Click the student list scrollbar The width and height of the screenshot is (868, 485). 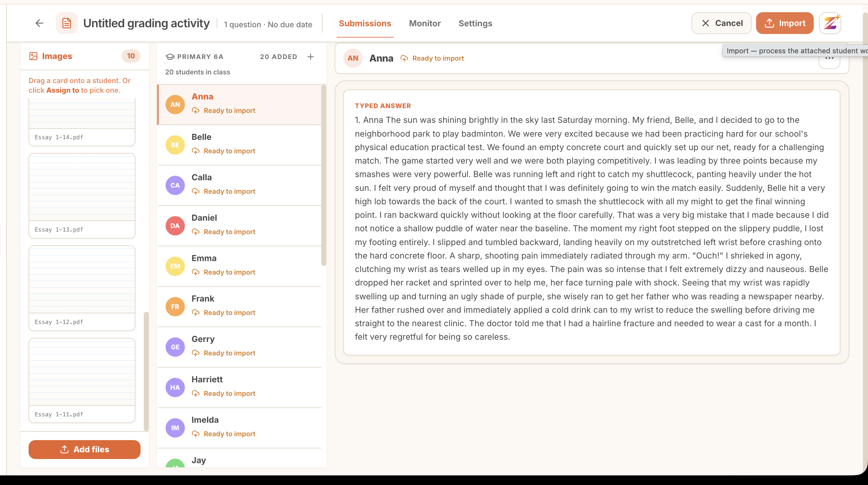click(x=323, y=175)
